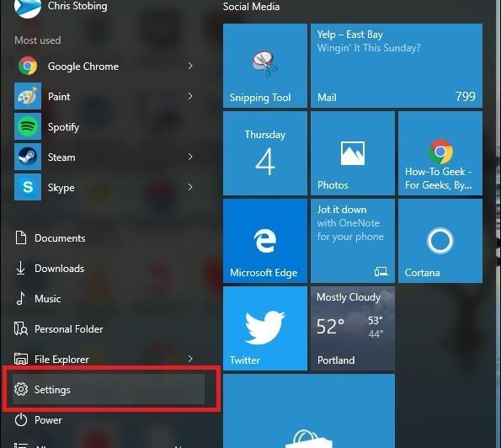This screenshot has height=448, width=501.
Task: Select the Documents text label
Action: (60, 238)
